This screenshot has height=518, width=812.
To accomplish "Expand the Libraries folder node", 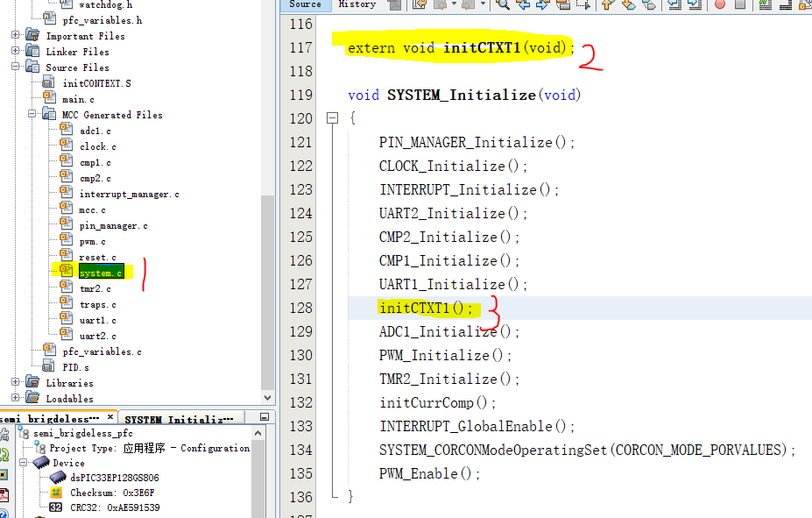I will point(16,383).
